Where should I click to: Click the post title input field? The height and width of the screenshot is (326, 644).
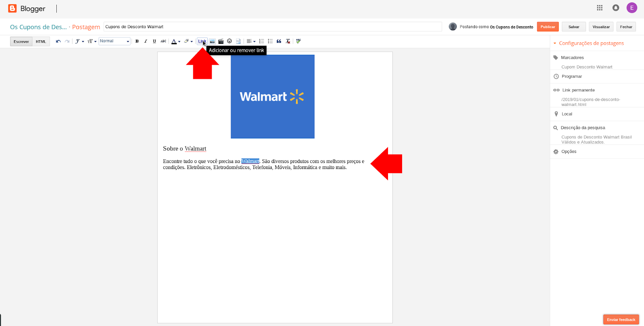[x=272, y=27]
